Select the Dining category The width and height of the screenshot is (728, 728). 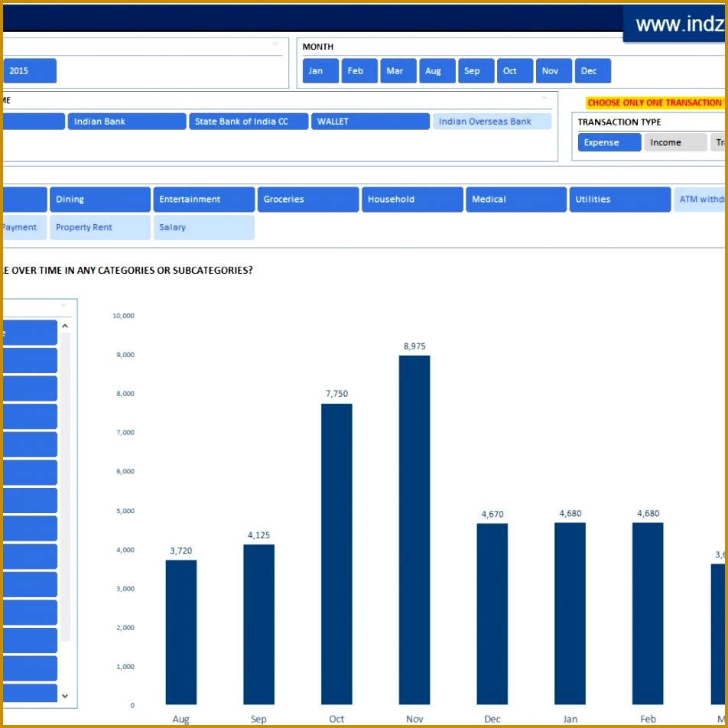[100, 200]
